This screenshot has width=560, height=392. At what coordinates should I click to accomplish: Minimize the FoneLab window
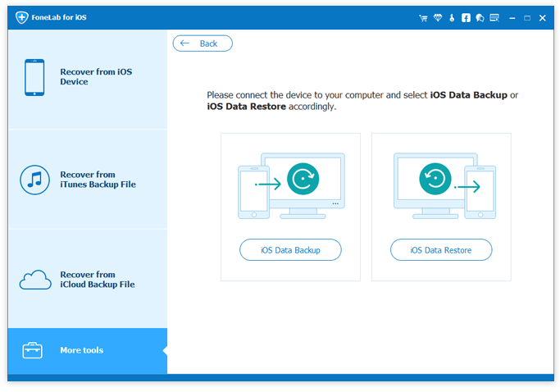512,18
